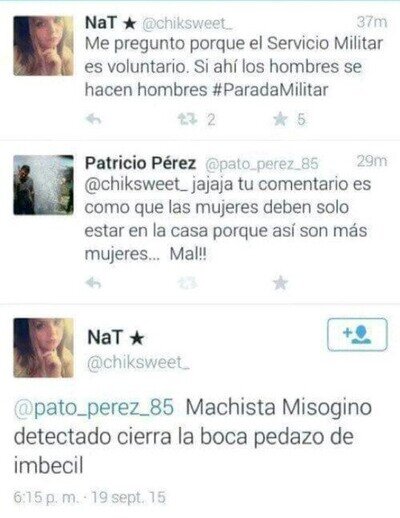Select the name Patricio Pérez

(x=140, y=163)
